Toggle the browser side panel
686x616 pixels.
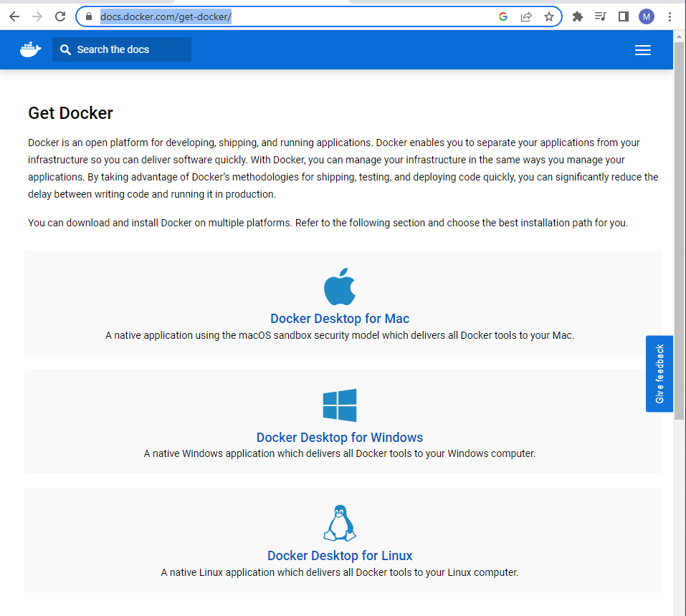point(624,16)
